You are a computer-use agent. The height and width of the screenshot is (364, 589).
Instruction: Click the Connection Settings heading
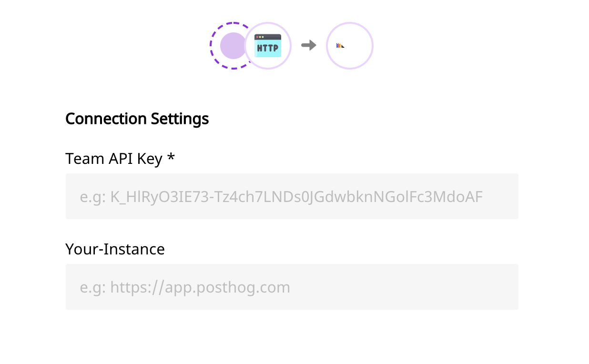(x=137, y=119)
